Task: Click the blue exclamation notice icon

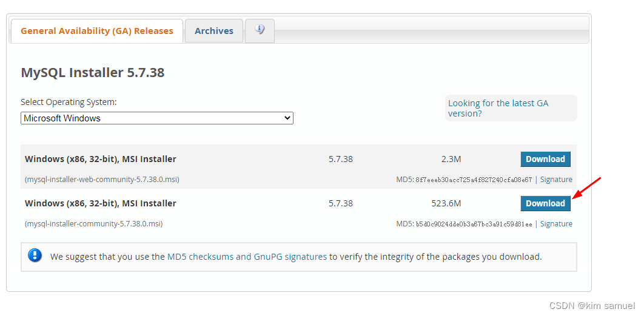Action: (35, 256)
